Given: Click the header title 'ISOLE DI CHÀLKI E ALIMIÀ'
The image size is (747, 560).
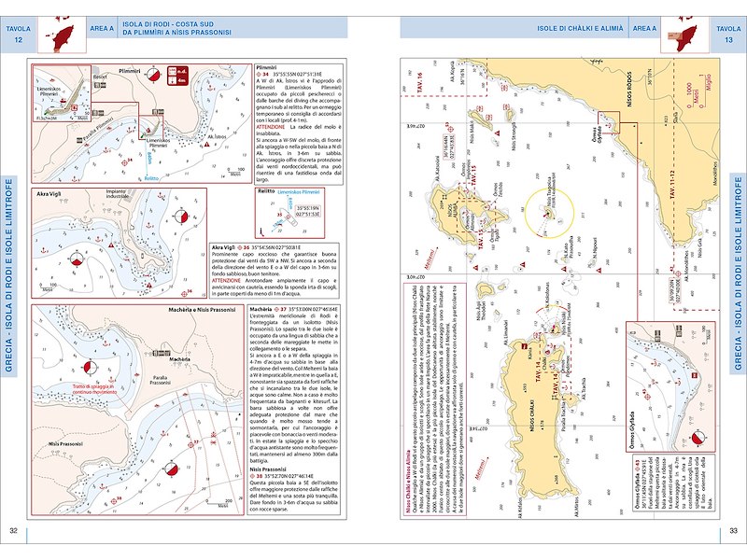Looking at the screenshot, I should pyautogui.click(x=580, y=28).
